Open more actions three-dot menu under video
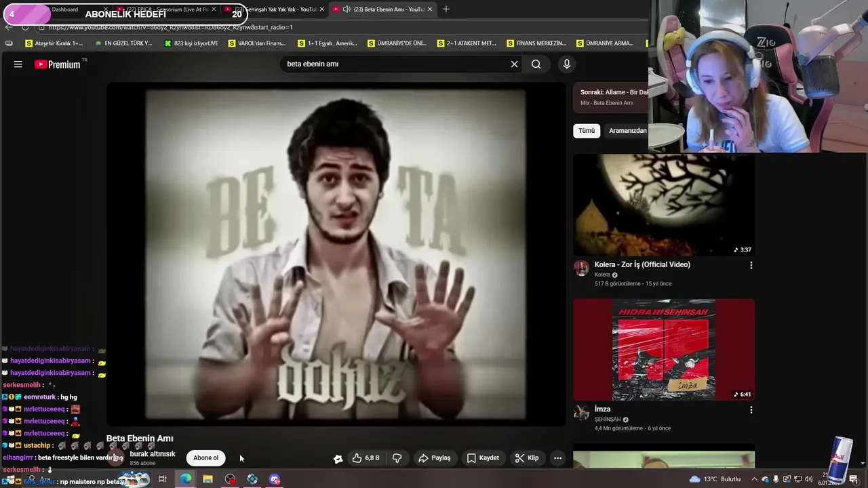Viewport: 868px width, 488px height. 557,458
